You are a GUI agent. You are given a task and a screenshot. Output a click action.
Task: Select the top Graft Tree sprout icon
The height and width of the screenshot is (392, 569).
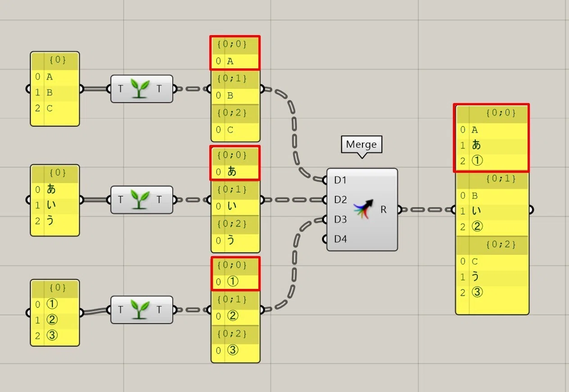[140, 89]
